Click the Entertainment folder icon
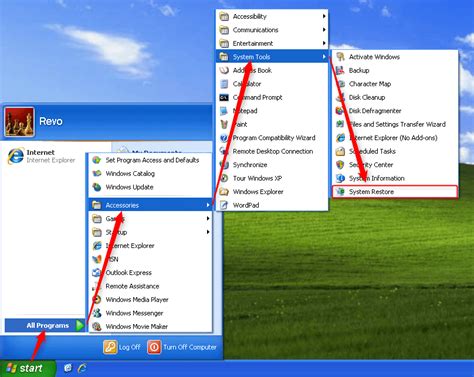 pos(224,43)
